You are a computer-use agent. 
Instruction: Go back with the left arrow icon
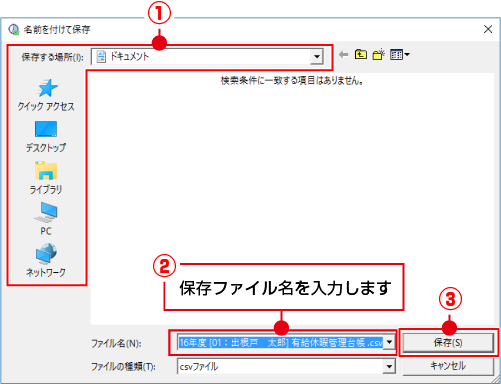[x=343, y=54]
